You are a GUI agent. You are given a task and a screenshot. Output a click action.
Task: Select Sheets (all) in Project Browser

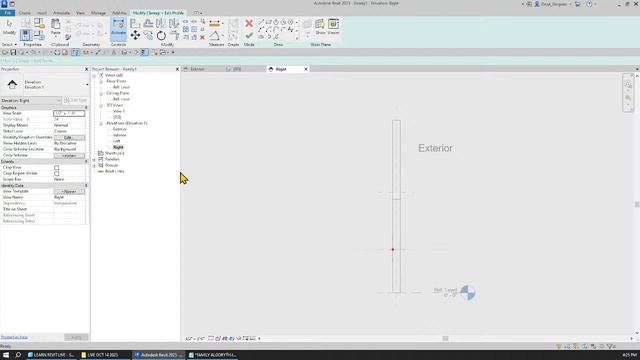click(114, 153)
